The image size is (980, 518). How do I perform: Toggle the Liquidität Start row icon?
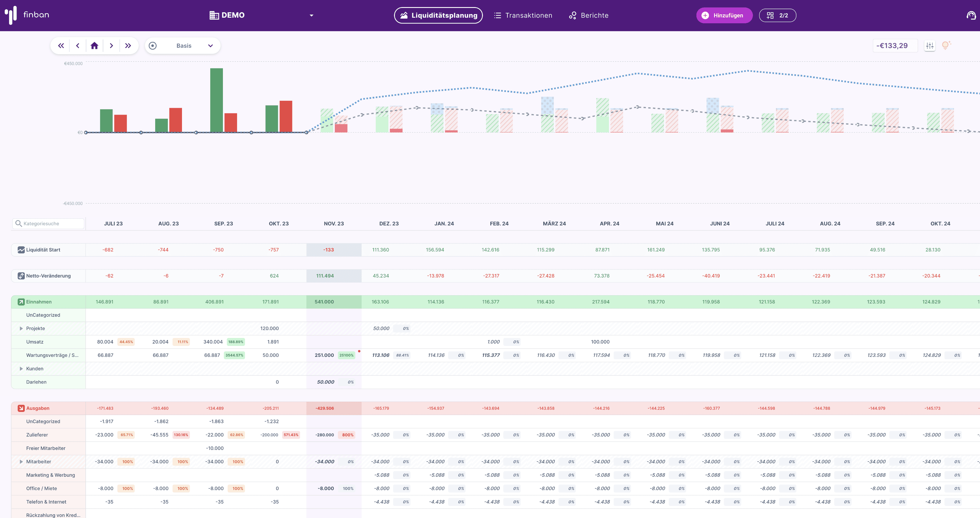(21, 250)
